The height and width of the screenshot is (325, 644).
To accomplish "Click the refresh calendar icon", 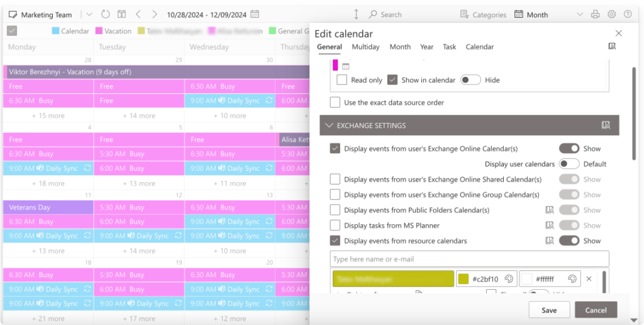I will [x=105, y=14].
